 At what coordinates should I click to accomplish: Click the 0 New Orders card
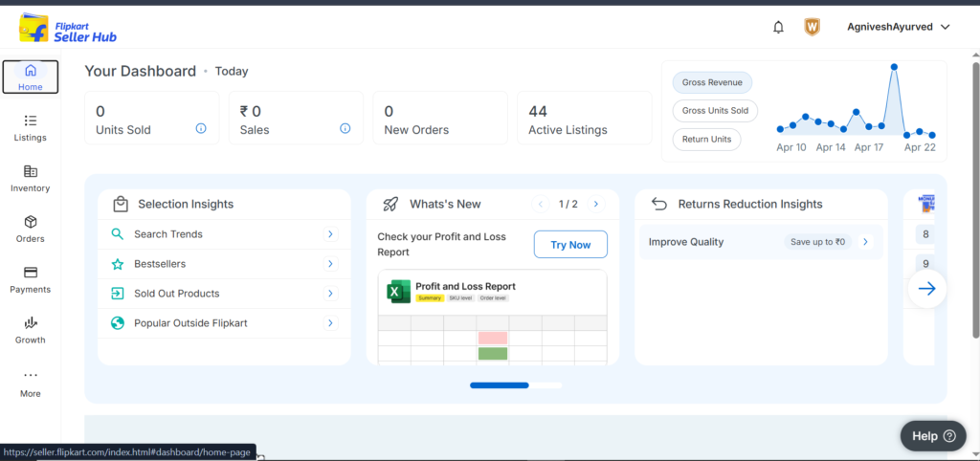[x=440, y=118]
